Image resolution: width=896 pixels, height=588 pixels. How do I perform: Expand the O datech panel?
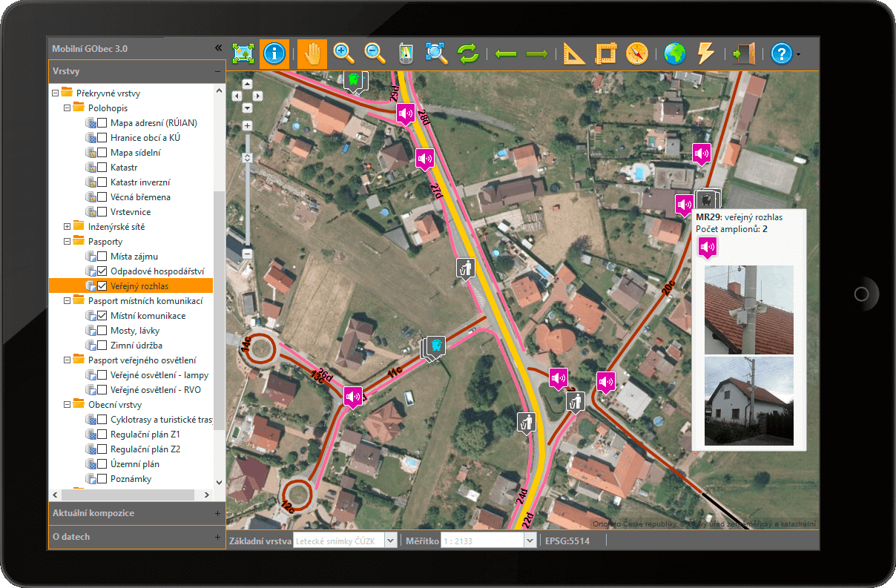[217, 537]
